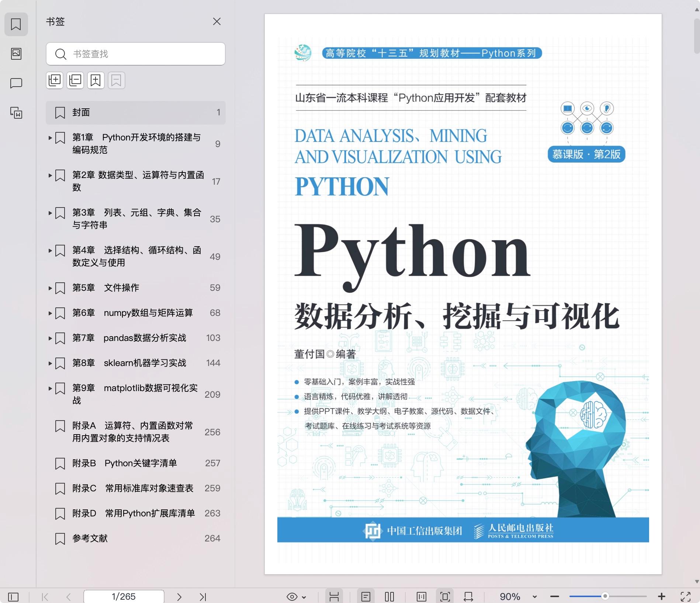Click page number 209 beside 第9章

coord(212,394)
